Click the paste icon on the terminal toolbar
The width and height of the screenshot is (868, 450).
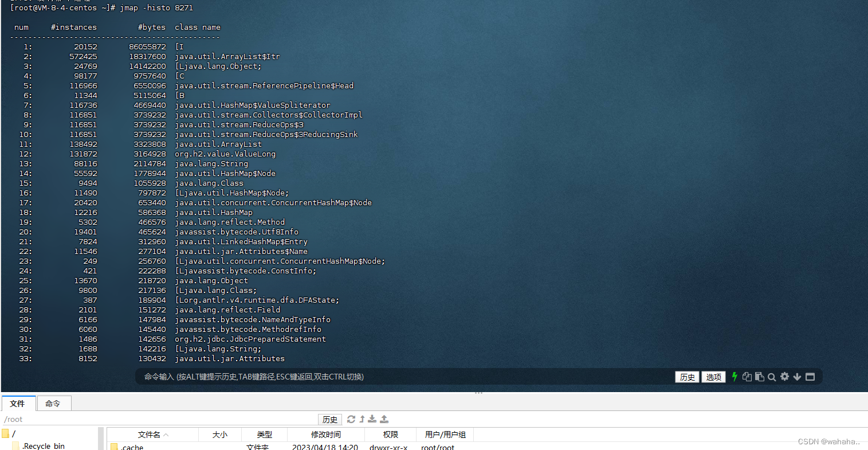pos(759,377)
